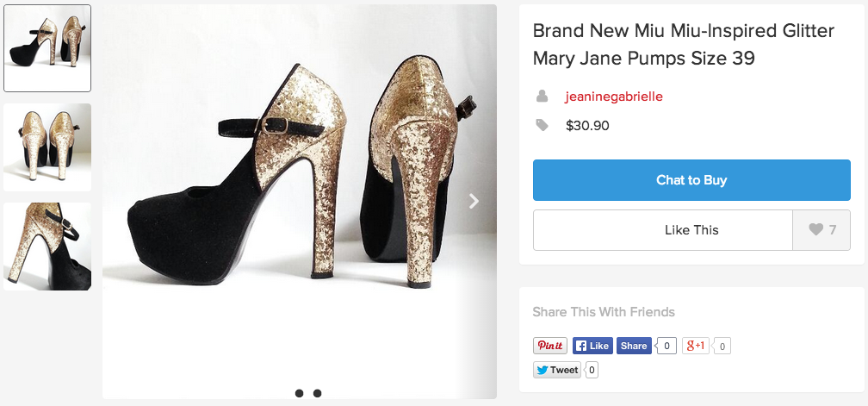Image resolution: width=868 pixels, height=406 pixels.
Task: Open the Chat to Buy conversation
Action: 691,180
